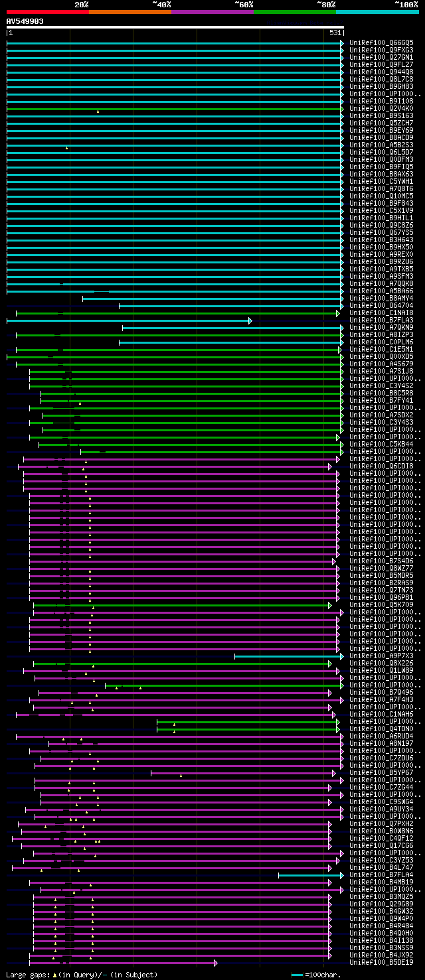Select UniRef100_B7S4D6 label
The image size is (425, 980).
(381, 561)
